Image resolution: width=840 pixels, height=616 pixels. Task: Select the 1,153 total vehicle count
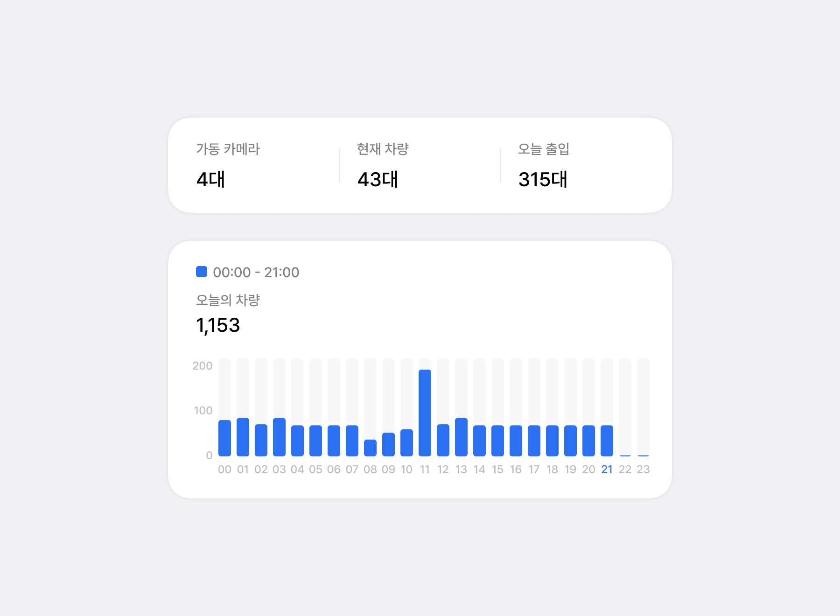(217, 326)
